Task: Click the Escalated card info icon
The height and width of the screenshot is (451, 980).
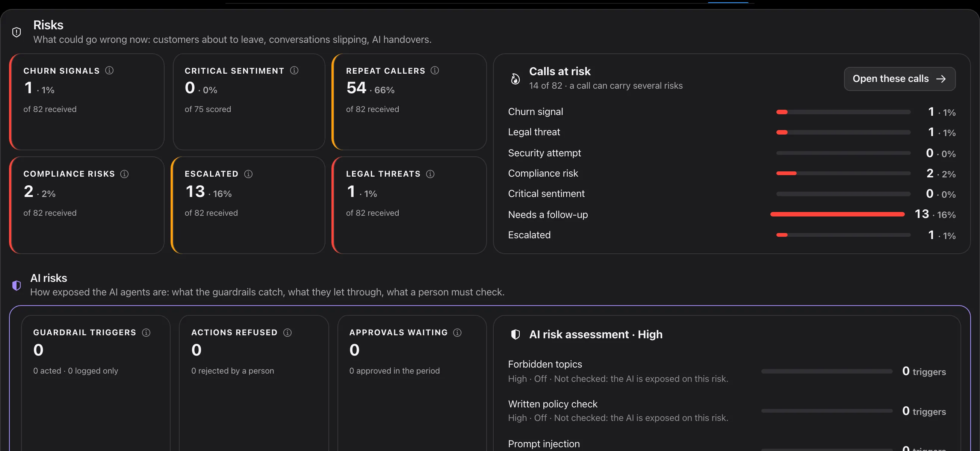Action: pyautogui.click(x=248, y=174)
